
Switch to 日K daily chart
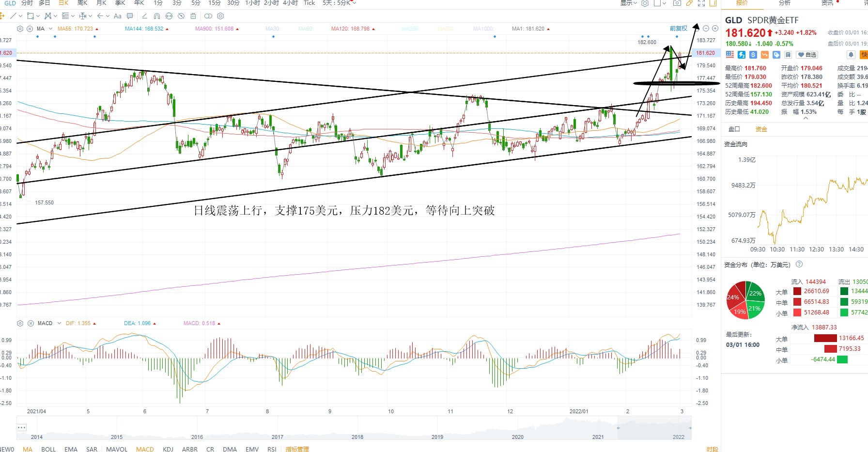[63, 3]
